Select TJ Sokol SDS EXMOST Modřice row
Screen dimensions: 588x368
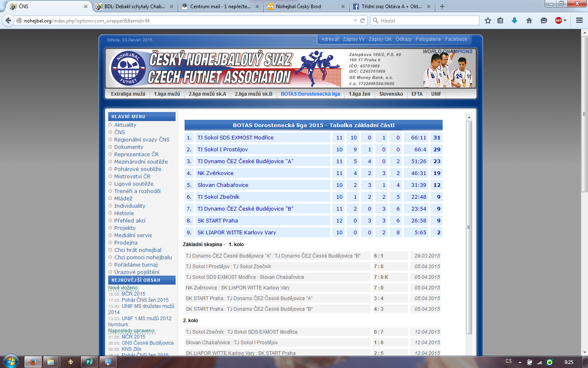[x=313, y=138]
